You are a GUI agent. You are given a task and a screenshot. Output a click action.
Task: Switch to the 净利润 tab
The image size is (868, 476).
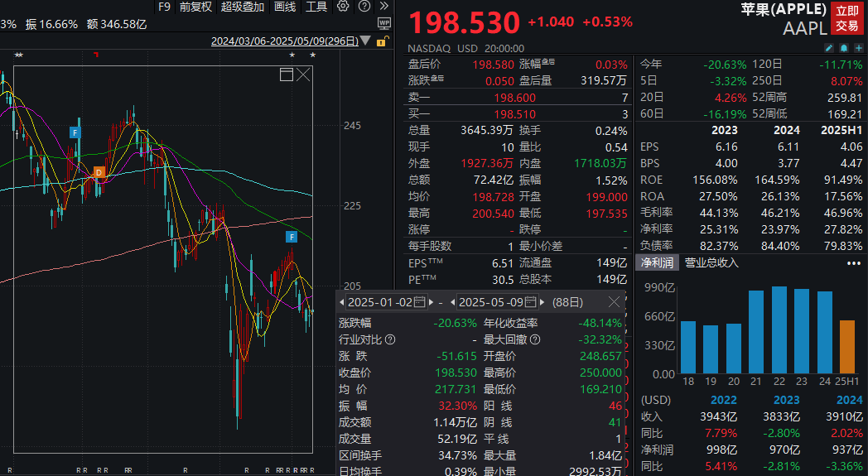click(657, 263)
